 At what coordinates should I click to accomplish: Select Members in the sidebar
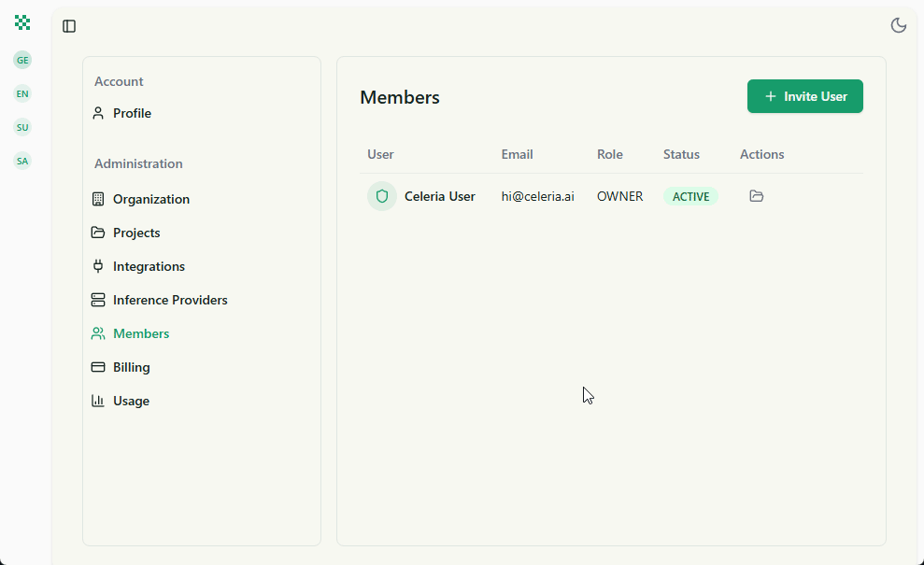(x=141, y=333)
